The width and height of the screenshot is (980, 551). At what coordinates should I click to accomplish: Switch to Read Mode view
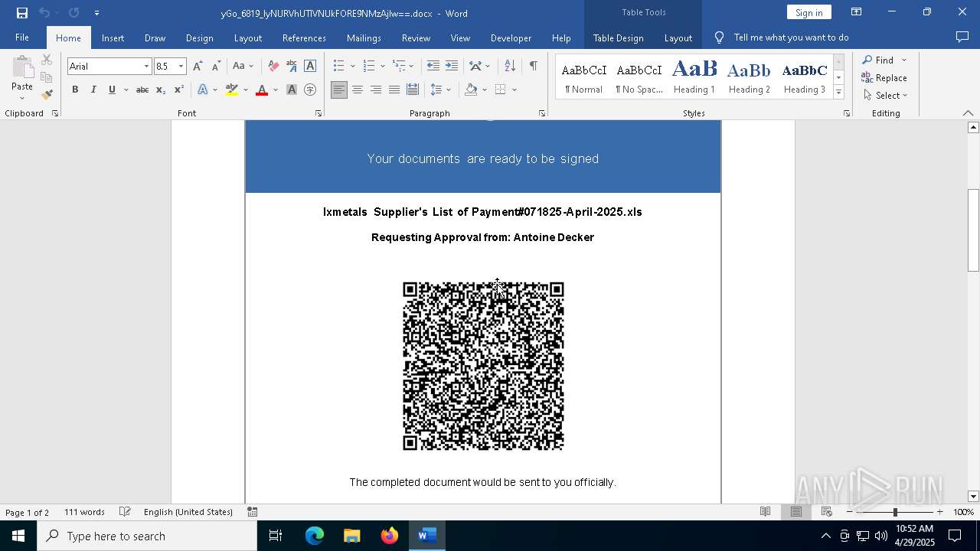click(x=765, y=512)
